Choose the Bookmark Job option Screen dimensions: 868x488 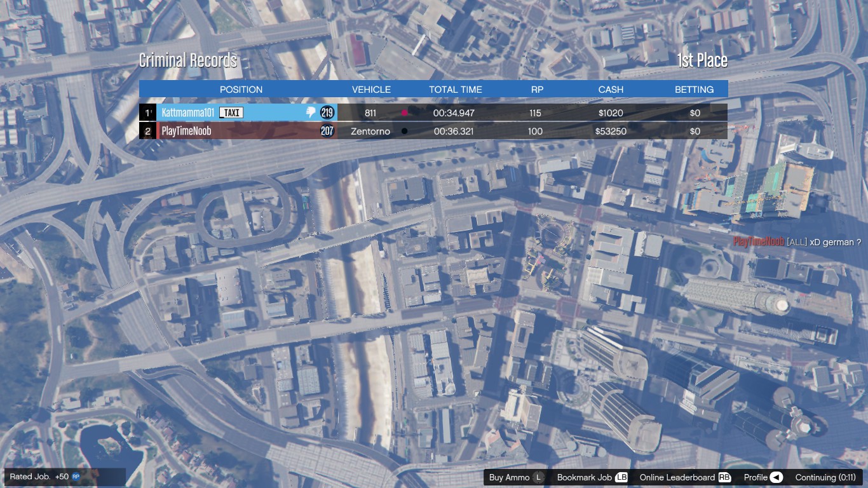pyautogui.click(x=584, y=477)
